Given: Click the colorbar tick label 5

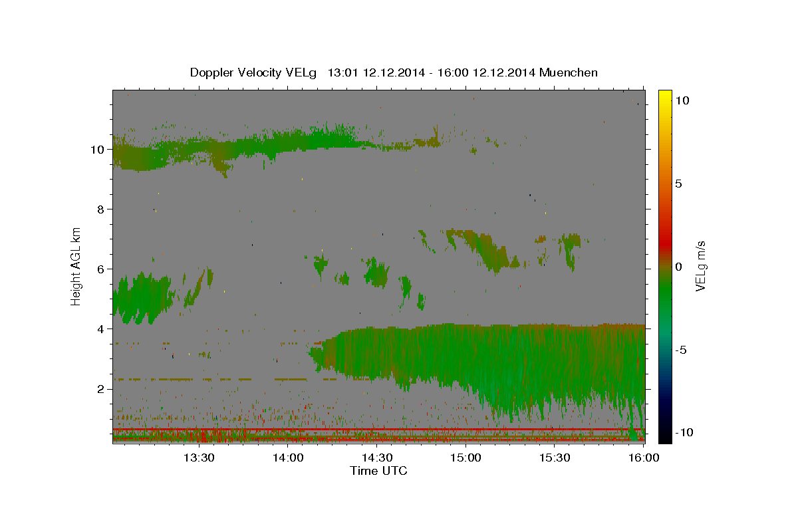Looking at the screenshot, I should [678, 184].
